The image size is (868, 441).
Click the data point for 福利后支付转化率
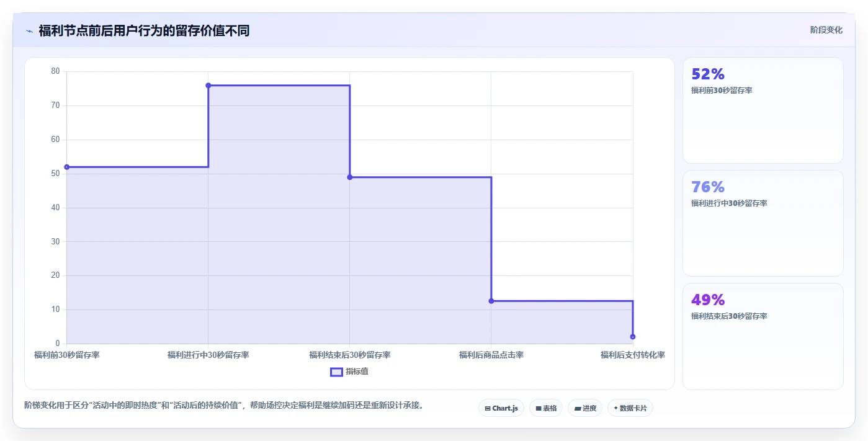point(633,337)
